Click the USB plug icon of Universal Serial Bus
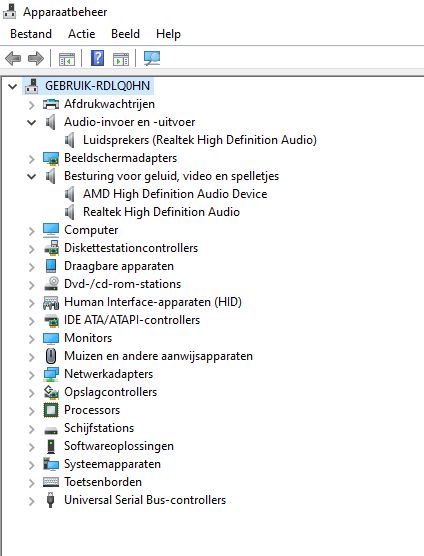Viewport: 424px width, 556px height. pyautogui.click(x=51, y=500)
